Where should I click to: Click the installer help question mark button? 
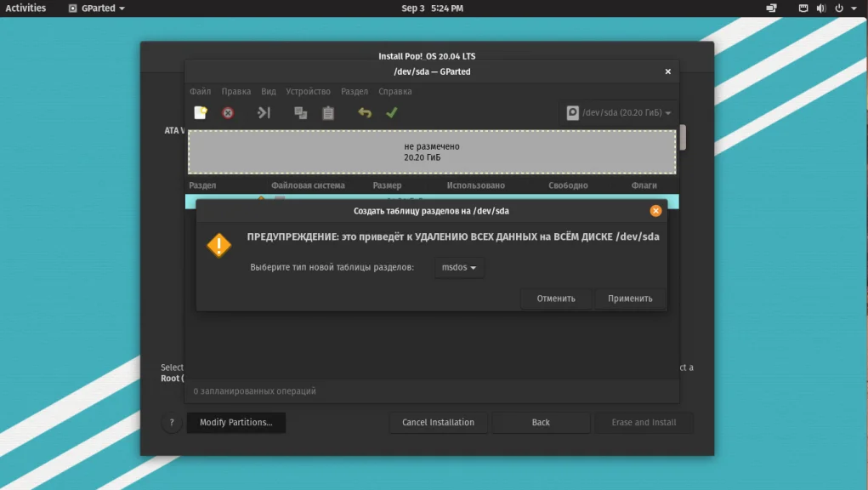coord(172,423)
